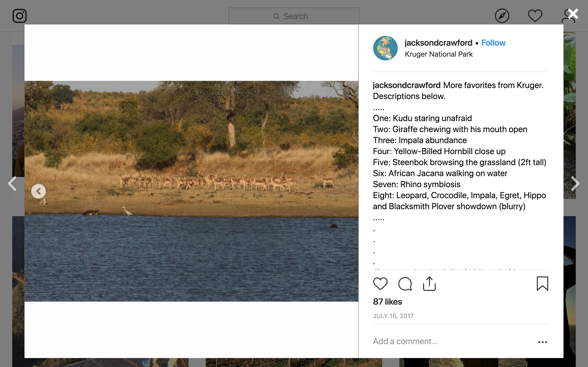Viewport: 588px width, 367px height.
Task: Click the Search field
Action: pos(294,16)
